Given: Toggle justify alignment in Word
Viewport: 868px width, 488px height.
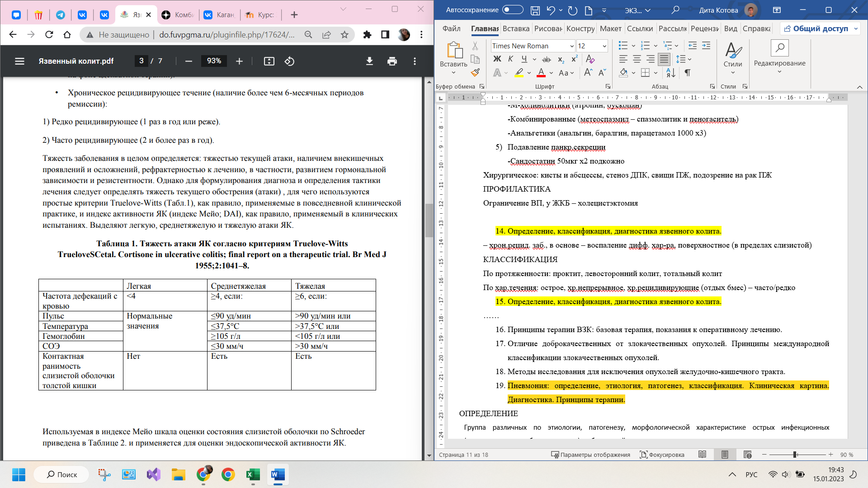Looking at the screenshot, I should click(664, 59).
